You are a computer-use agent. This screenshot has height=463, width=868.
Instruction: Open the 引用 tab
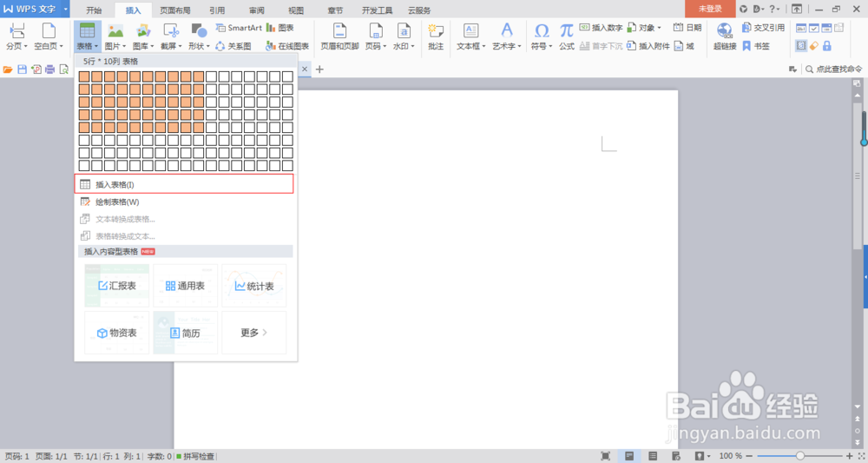point(217,10)
